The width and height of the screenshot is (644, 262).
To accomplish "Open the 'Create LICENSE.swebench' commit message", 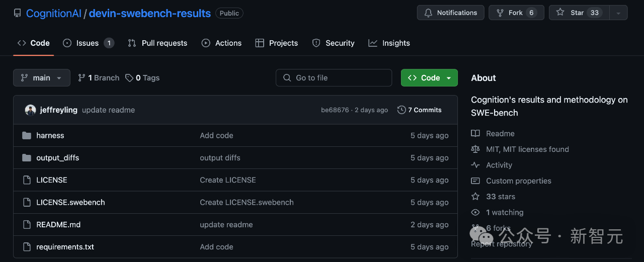I will (x=247, y=203).
